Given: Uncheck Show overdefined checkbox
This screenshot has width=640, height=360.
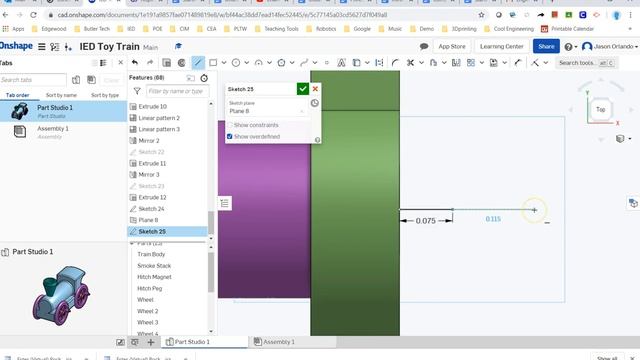Looking at the screenshot, I should click(229, 136).
